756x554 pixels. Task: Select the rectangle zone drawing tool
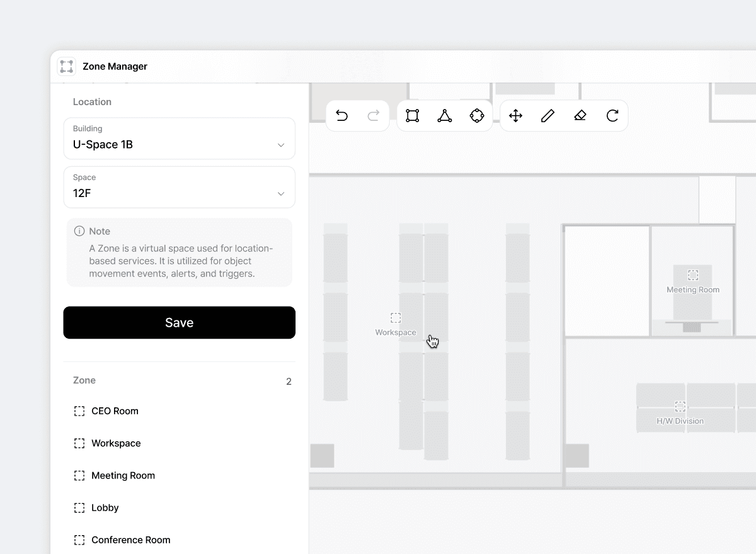[x=413, y=116]
